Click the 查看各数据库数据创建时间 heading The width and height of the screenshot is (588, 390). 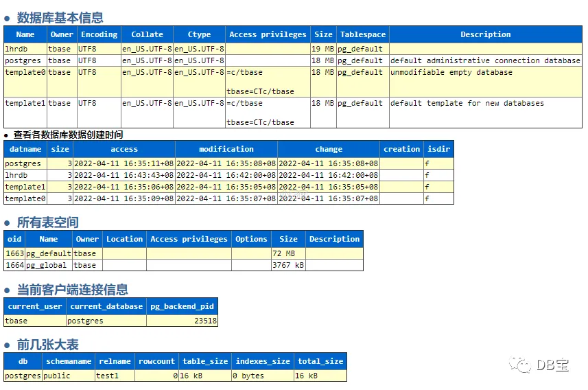[x=68, y=135]
